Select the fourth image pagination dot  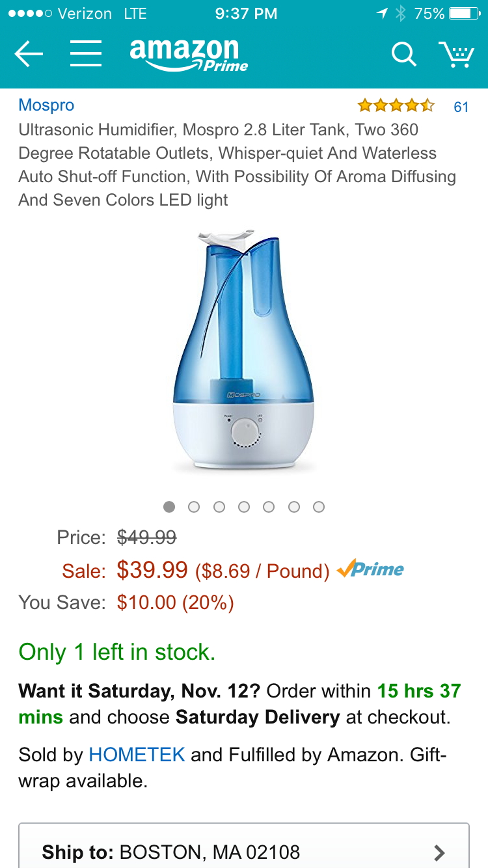tap(244, 507)
